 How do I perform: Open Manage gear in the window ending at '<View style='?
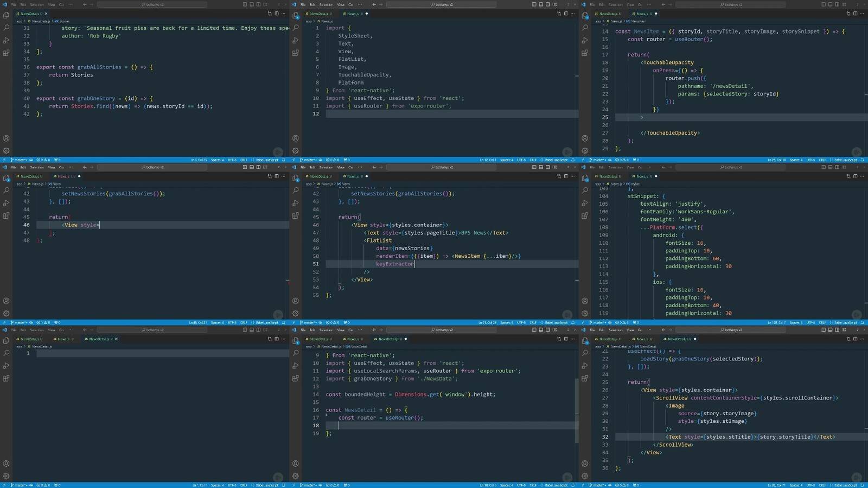click(6, 314)
